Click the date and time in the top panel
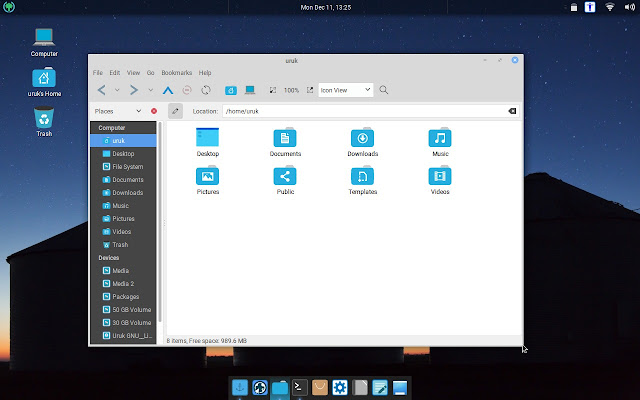Image resolution: width=640 pixels, height=400 pixels. (326, 7)
